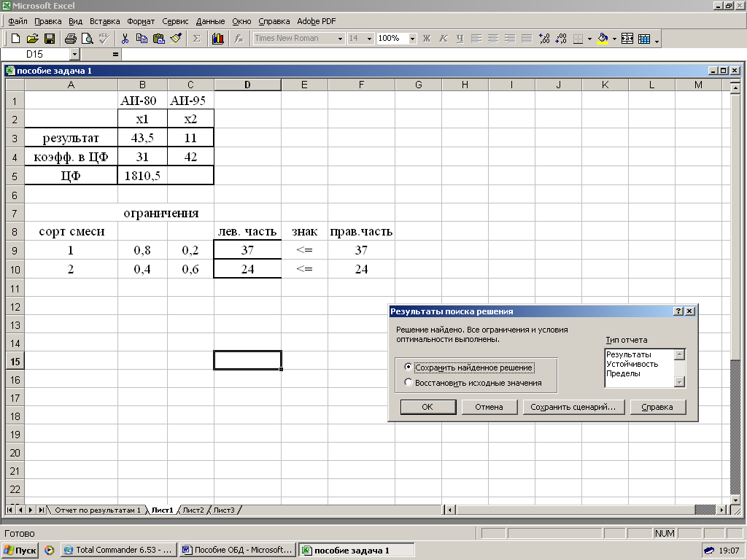Screen dimensions: 747x560
Task: Open the Файл menu
Action: (18, 21)
